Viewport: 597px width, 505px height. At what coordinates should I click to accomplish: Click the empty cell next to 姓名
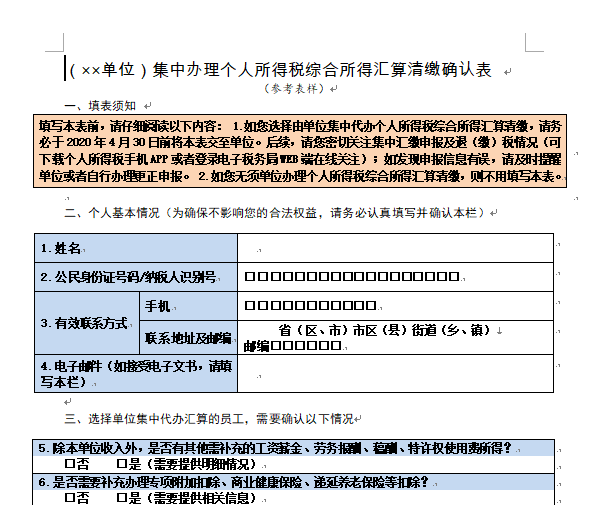point(395,248)
